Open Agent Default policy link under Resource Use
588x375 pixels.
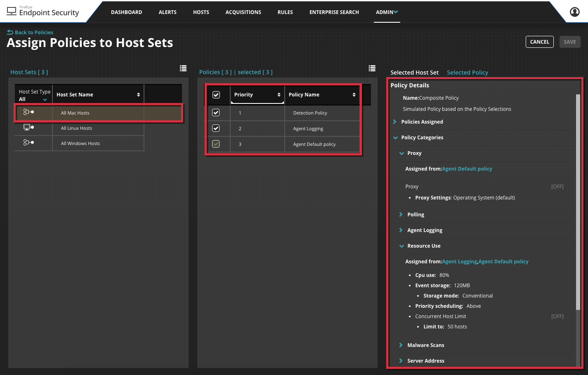[x=503, y=262]
